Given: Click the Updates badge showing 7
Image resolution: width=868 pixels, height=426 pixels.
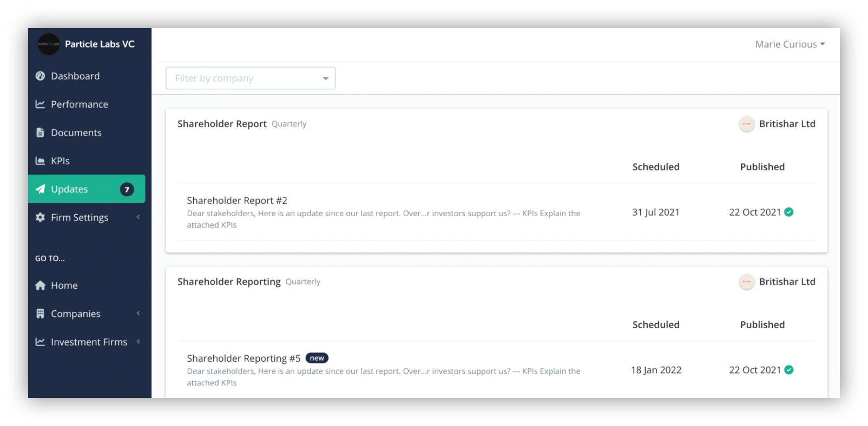Looking at the screenshot, I should point(127,189).
